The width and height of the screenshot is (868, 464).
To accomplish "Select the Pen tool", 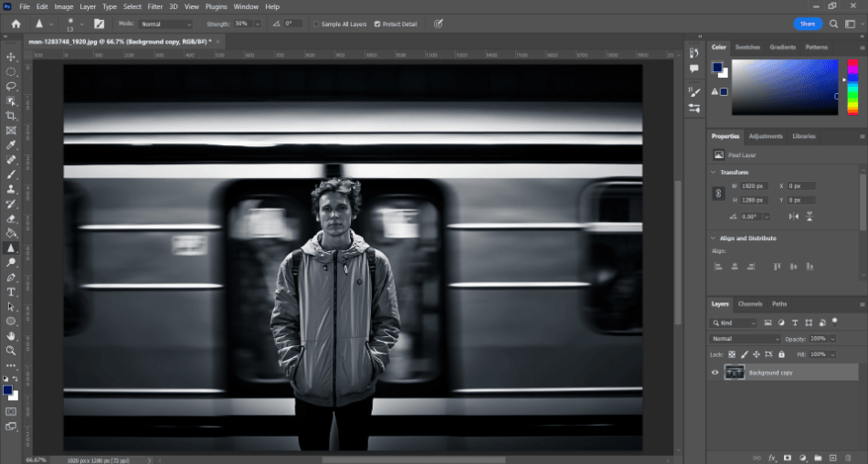I will tap(11, 278).
